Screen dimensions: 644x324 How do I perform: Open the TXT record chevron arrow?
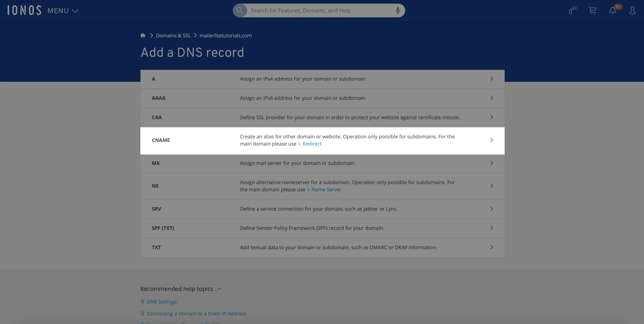point(492,247)
